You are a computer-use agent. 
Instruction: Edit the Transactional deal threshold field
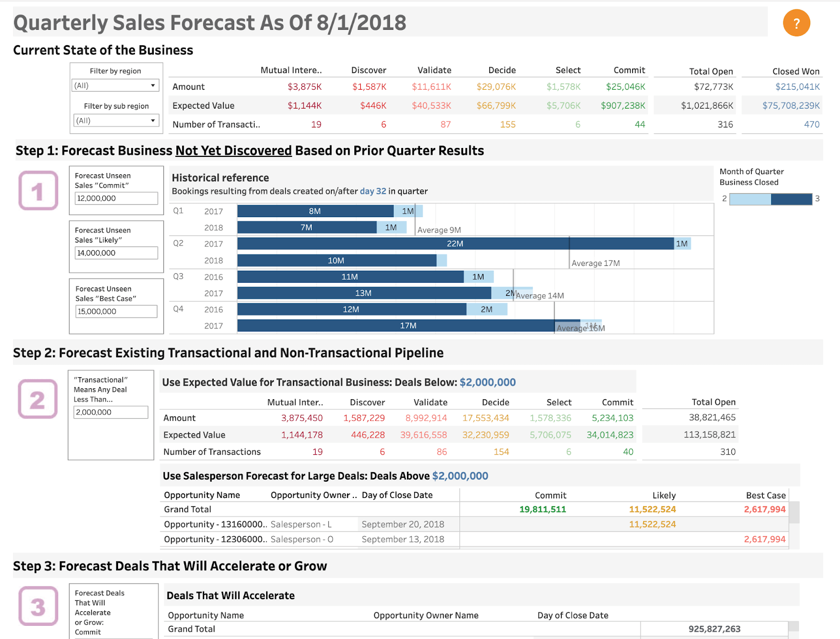(x=111, y=412)
